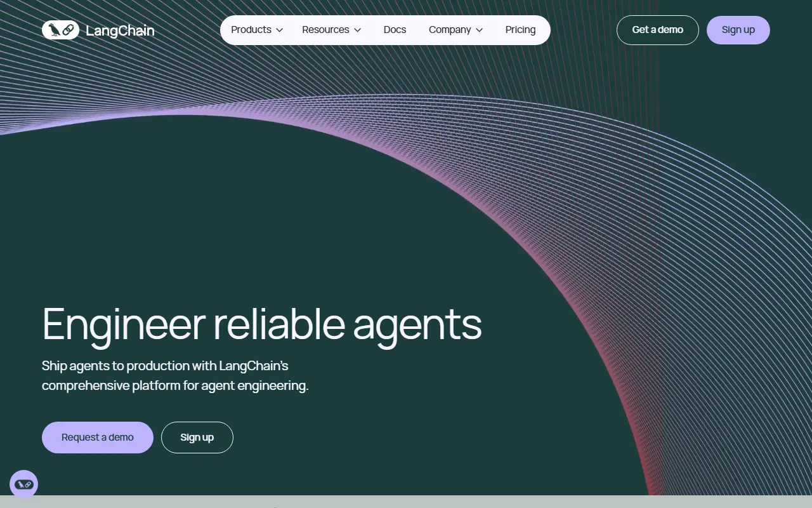Open the Pricing page
This screenshot has height=508, width=812.
520,30
